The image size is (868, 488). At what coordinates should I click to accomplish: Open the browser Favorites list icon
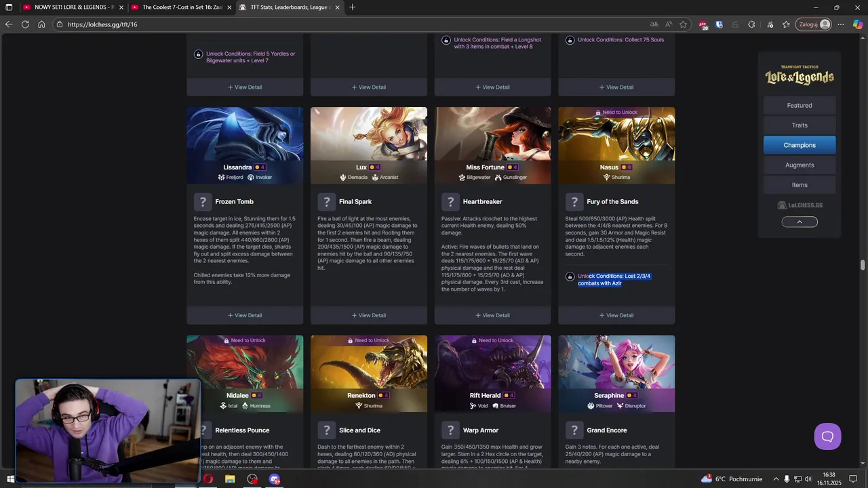786,24
